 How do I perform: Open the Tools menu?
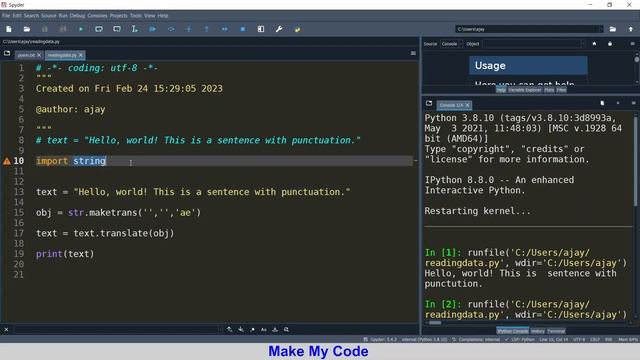(x=136, y=16)
